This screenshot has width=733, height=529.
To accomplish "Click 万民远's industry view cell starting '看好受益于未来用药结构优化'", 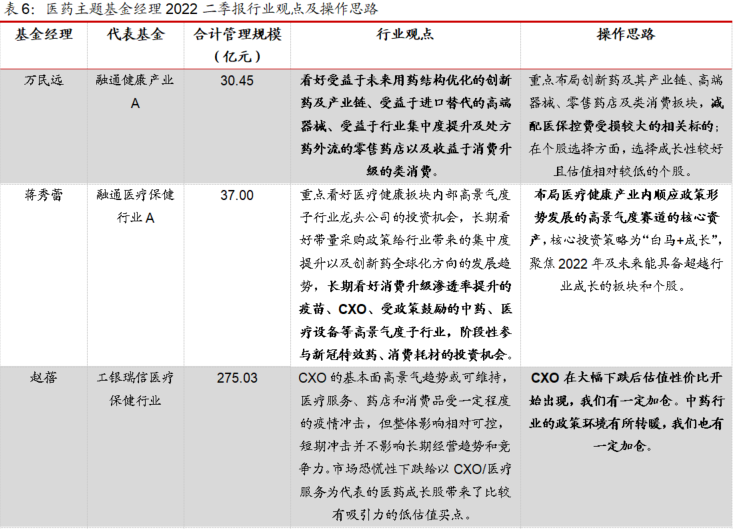I will tap(405, 126).
